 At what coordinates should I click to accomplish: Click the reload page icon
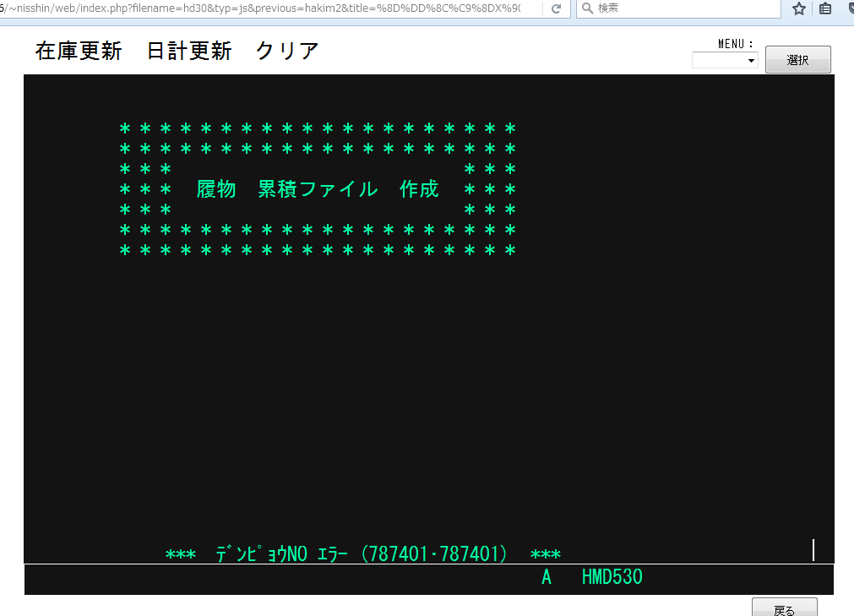[556, 8]
